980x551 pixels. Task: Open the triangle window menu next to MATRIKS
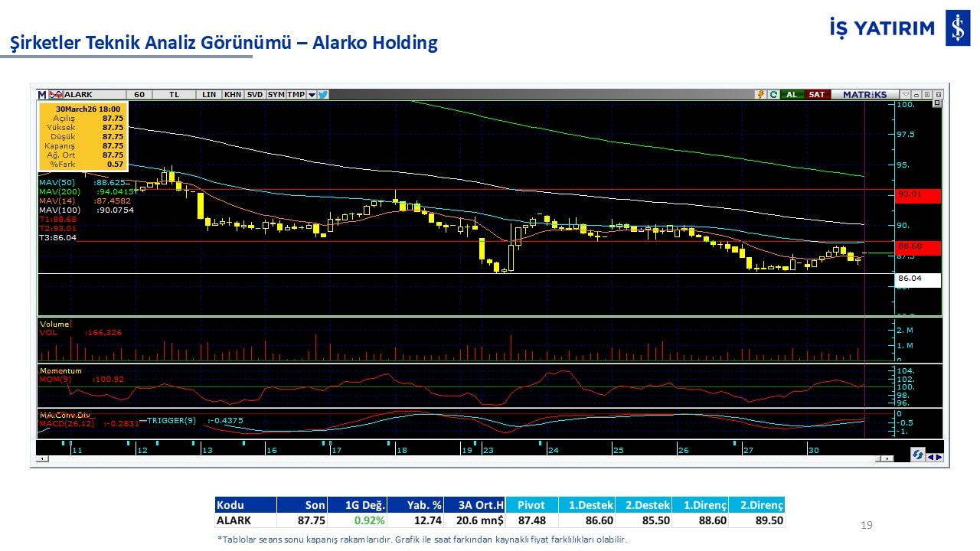point(906,95)
